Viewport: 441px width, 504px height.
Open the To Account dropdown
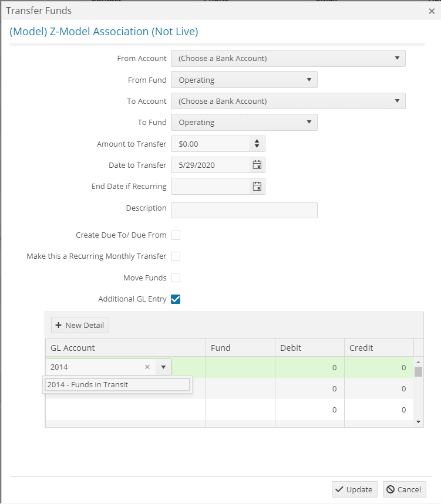coord(288,101)
